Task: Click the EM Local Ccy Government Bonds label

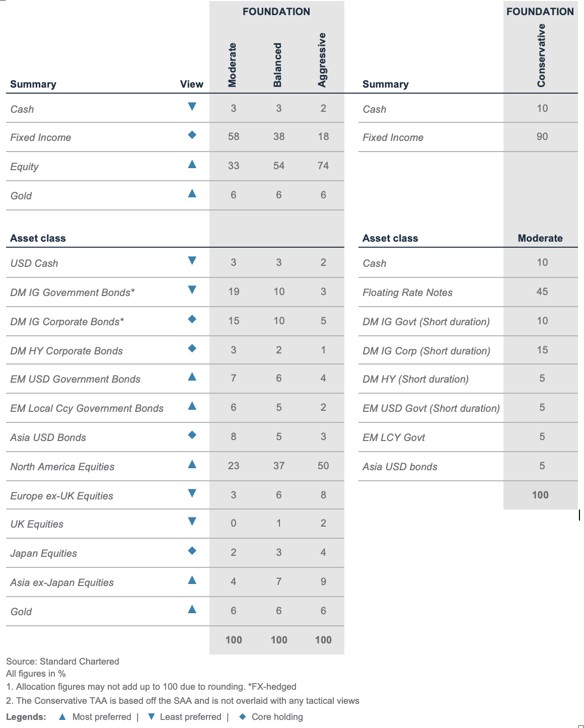Action: point(87,408)
